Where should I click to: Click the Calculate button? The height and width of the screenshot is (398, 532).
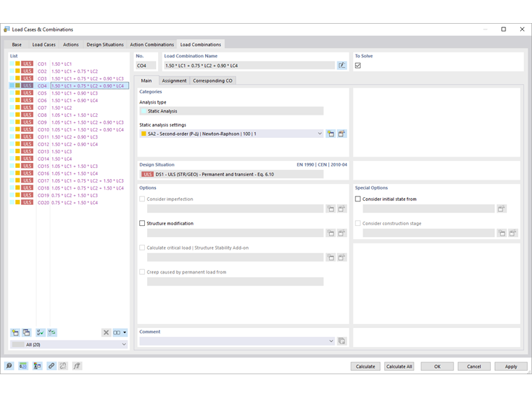[x=365, y=367]
